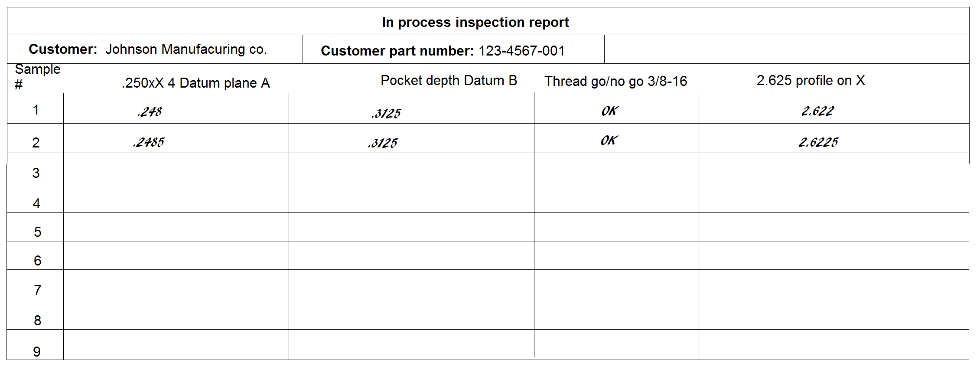This screenshot has width=980, height=370.
Task: Click sample number 3 row label
Action: 36,173
